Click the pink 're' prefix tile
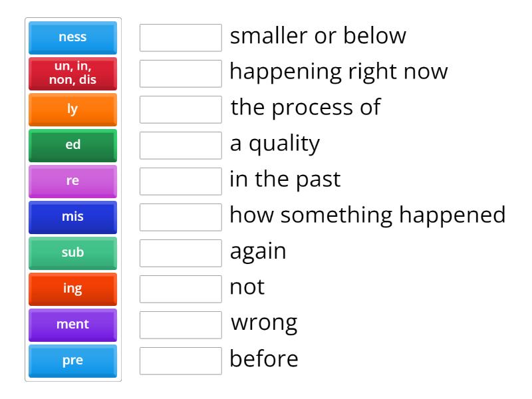The height and width of the screenshot is (399, 532). coord(73,181)
